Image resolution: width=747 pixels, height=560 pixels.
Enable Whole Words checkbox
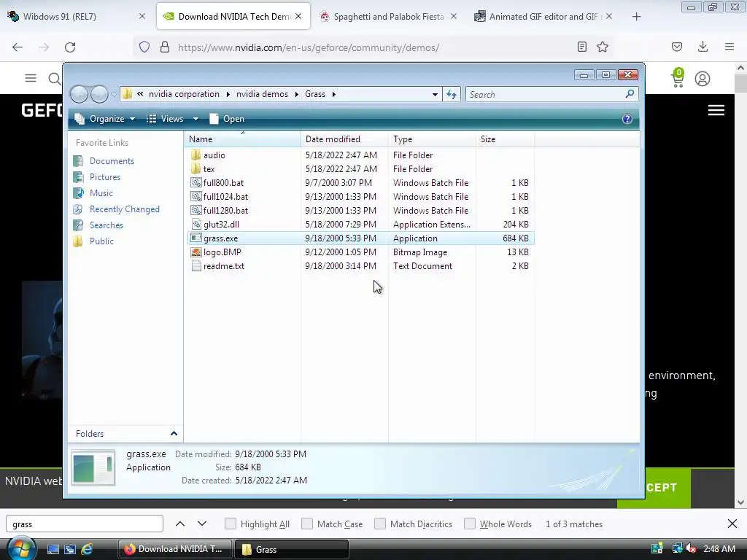click(469, 524)
